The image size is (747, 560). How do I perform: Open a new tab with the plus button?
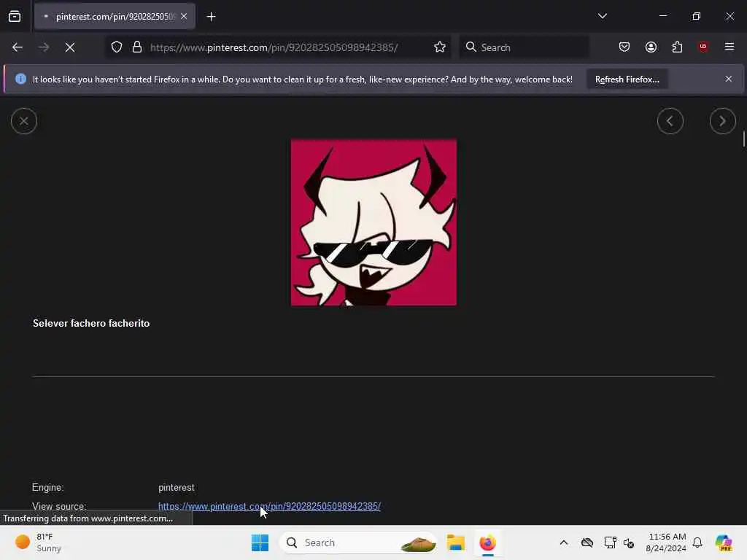pyautogui.click(x=211, y=17)
